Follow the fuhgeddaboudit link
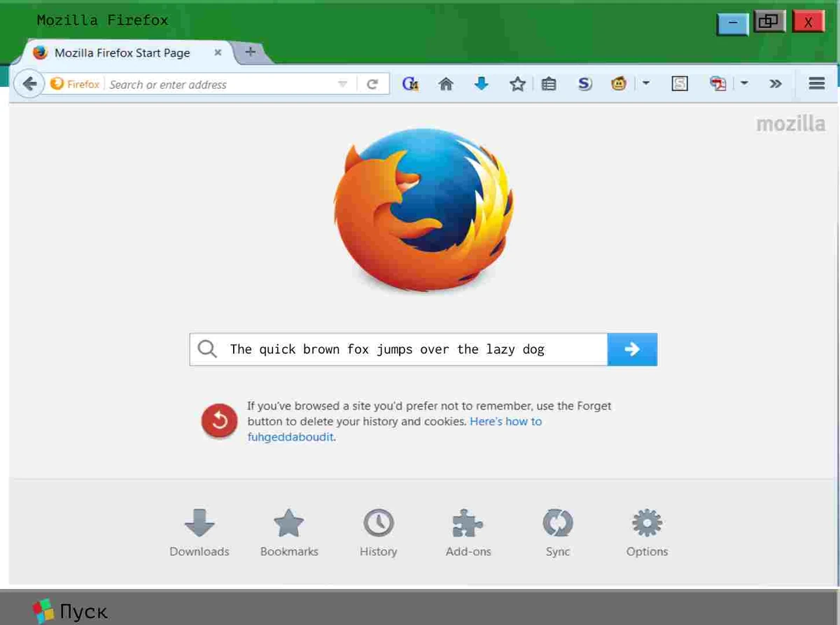 pyautogui.click(x=290, y=436)
